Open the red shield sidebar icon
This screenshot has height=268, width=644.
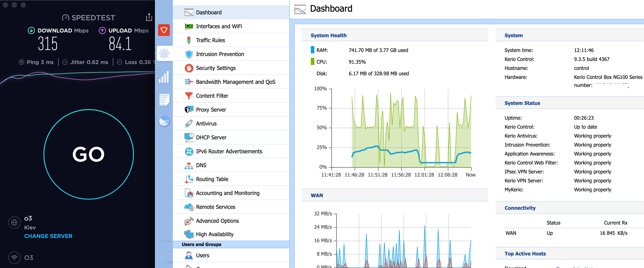point(164,30)
